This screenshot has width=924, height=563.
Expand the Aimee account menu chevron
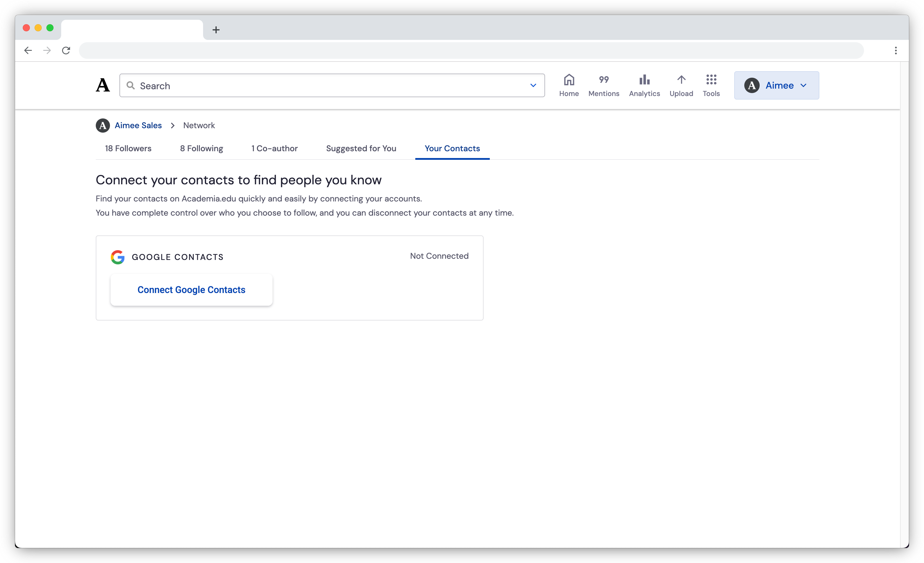pos(803,85)
